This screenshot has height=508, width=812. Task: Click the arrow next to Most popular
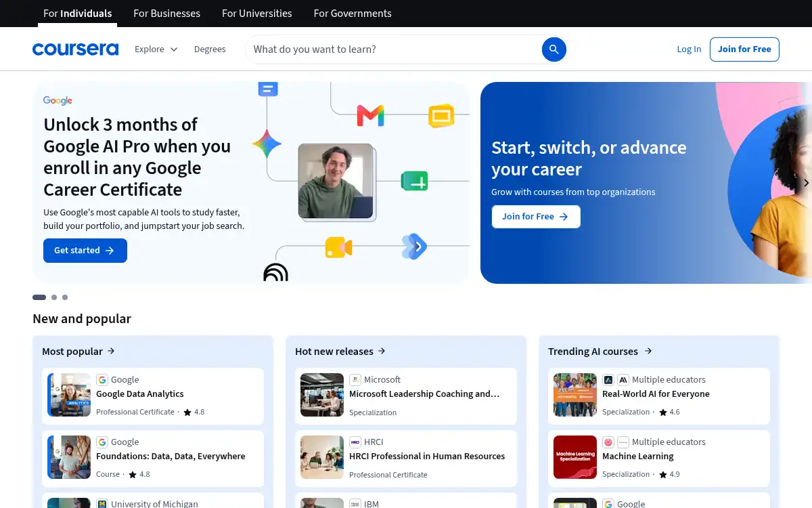[111, 351]
